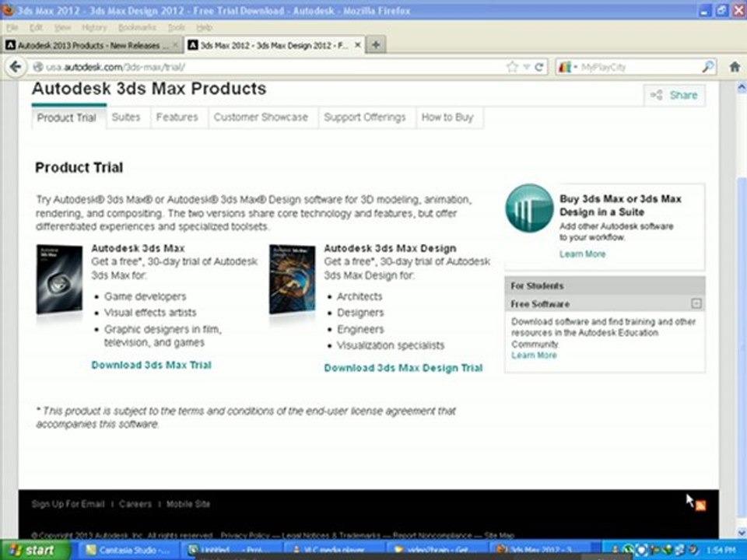Viewport: 747px width, 560px height.
Task: Go to the Suites tab
Action: 126,117
